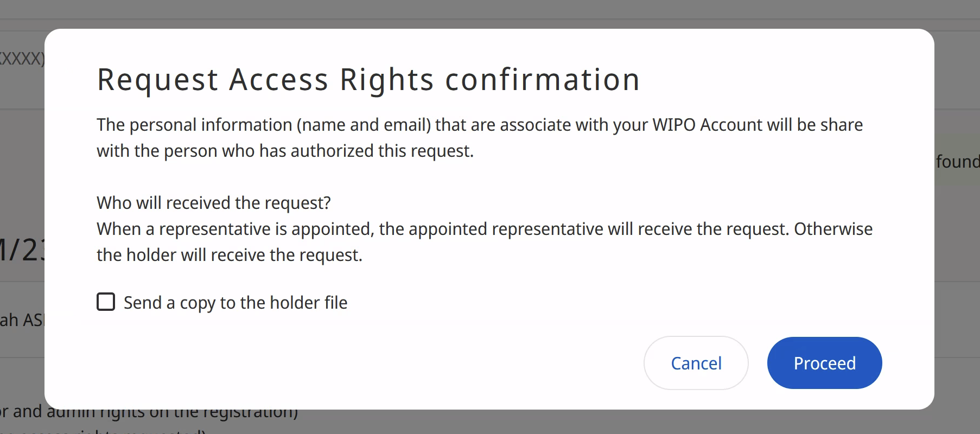Click the word "Otherwise" in the dialog text

point(833,229)
